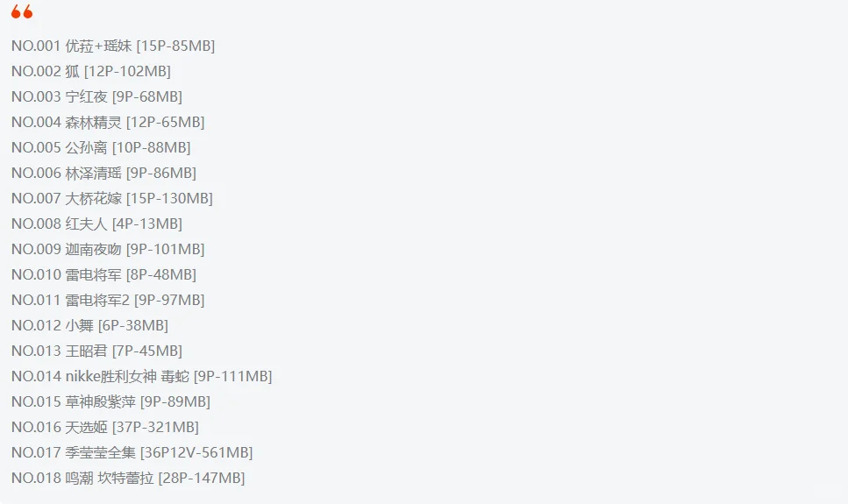
Task: Select the NO.001 优菈+瑶妹 entry
Action: (x=113, y=46)
